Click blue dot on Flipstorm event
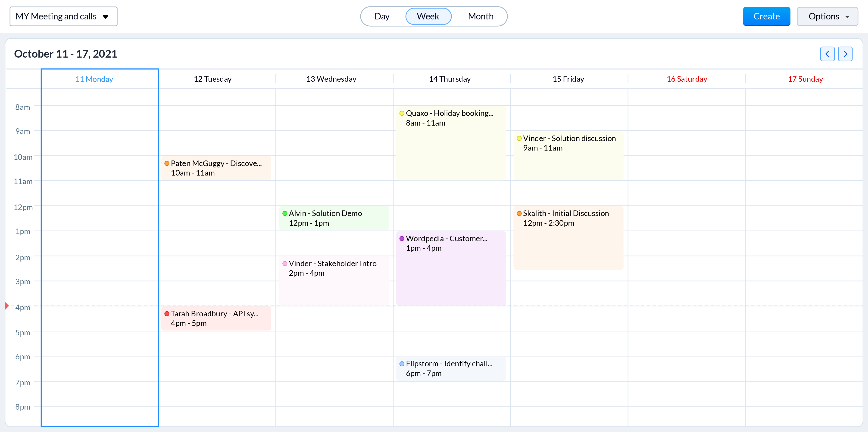868x432 pixels. coord(402,364)
